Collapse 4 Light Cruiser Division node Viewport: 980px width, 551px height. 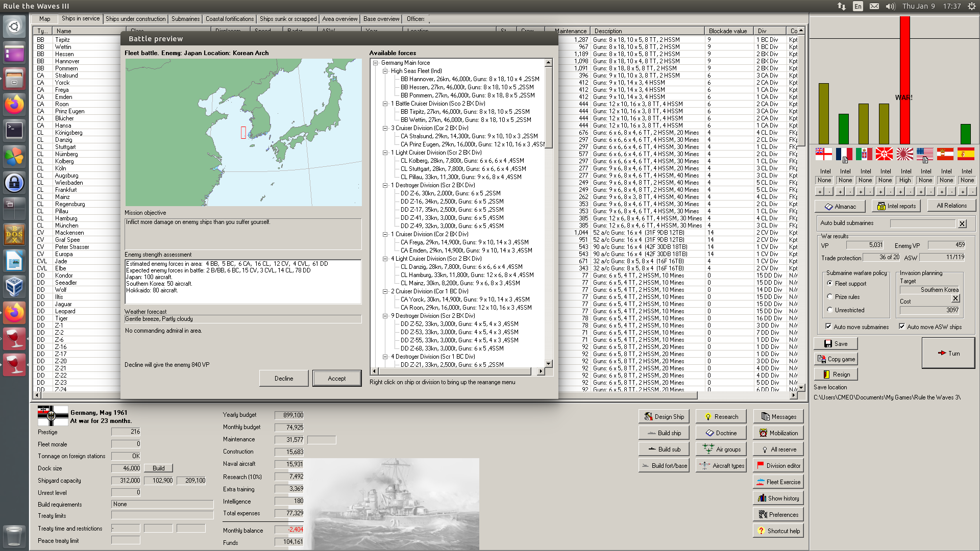tap(385, 259)
